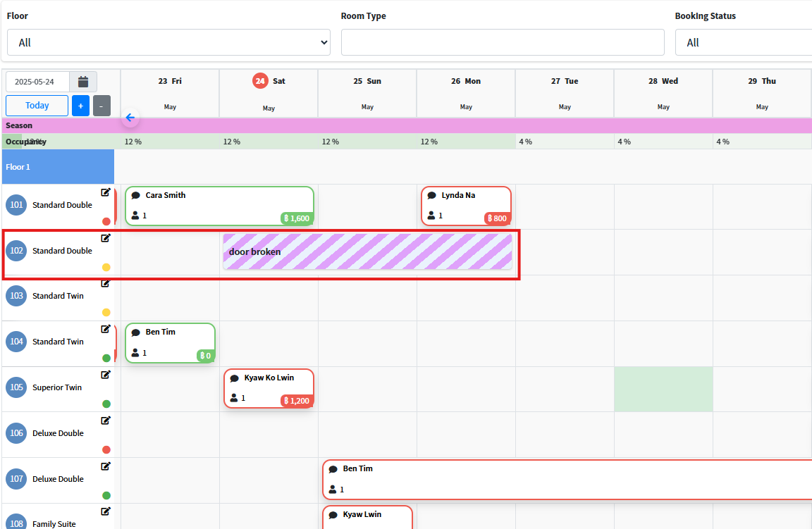Click the calendar icon beside date field
The height and width of the screenshot is (529, 812).
tap(83, 82)
